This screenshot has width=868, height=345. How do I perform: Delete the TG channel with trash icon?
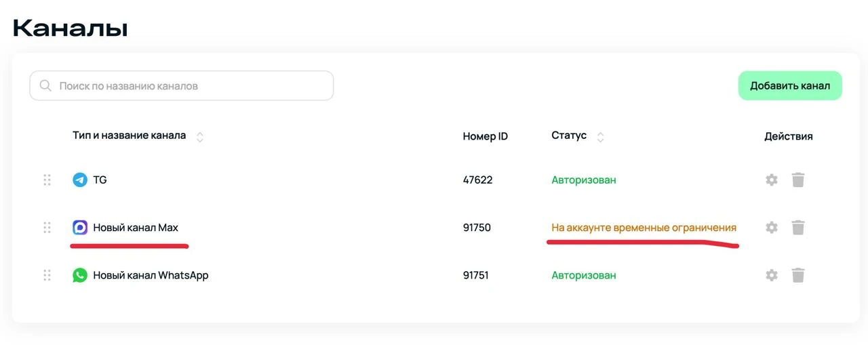point(798,180)
